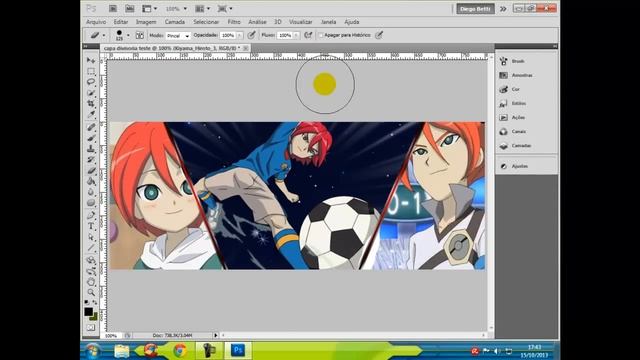Click the background color swatch
The width and height of the screenshot is (640, 360).
click(x=95, y=317)
